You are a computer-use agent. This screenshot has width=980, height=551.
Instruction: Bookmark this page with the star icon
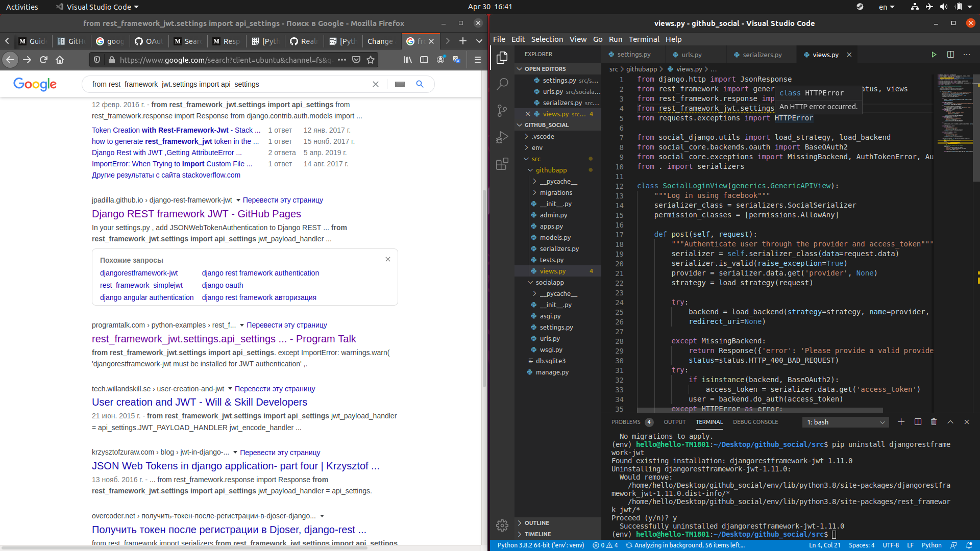[371, 60]
